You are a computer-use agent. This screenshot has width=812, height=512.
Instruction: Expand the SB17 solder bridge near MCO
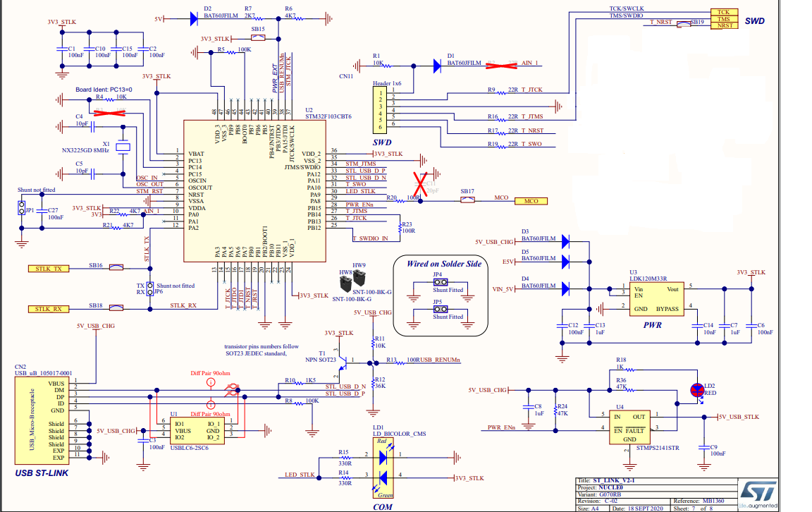[466, 200]
